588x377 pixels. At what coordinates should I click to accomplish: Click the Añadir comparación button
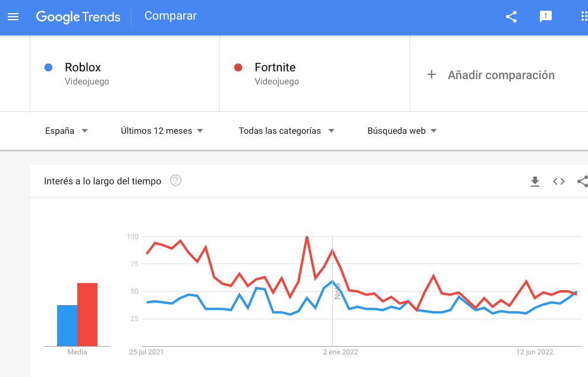point(501,75)
